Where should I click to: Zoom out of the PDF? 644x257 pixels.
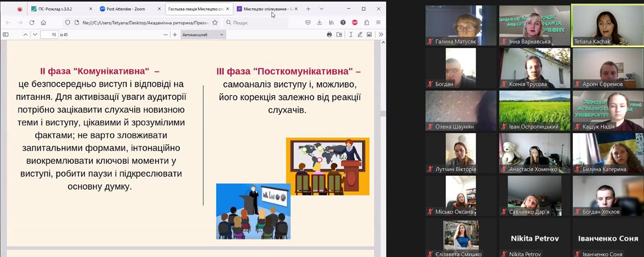[166, 35]
